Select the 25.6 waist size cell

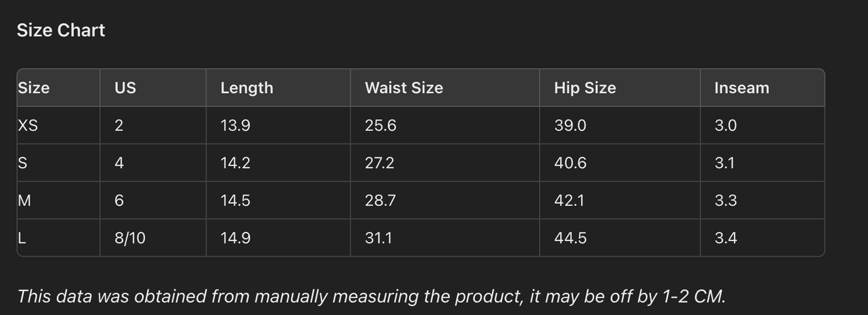coord(380,126)
